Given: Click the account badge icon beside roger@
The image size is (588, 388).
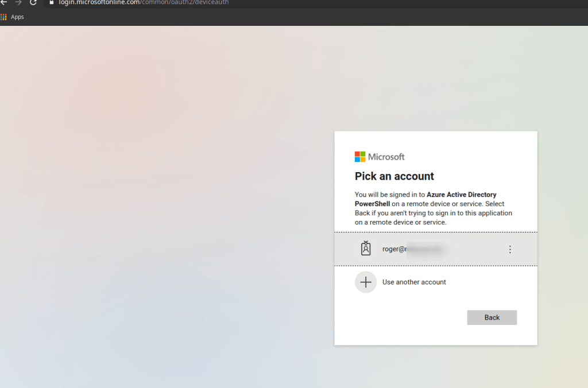Looking at the screenshot, I should (366, 249).
